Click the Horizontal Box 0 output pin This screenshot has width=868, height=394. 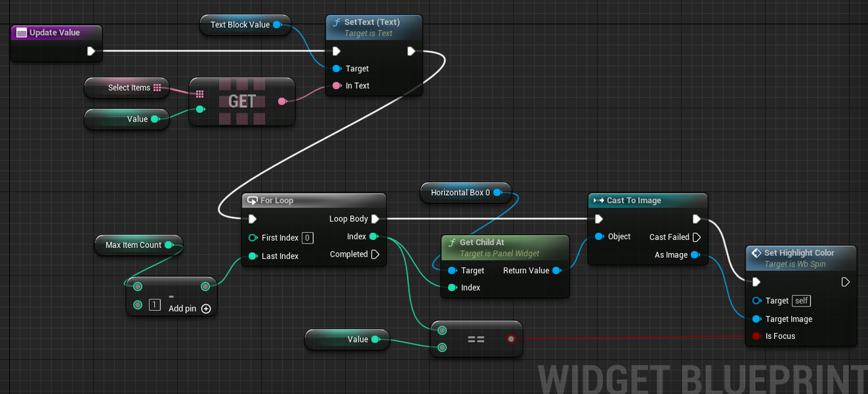(497, 193)
